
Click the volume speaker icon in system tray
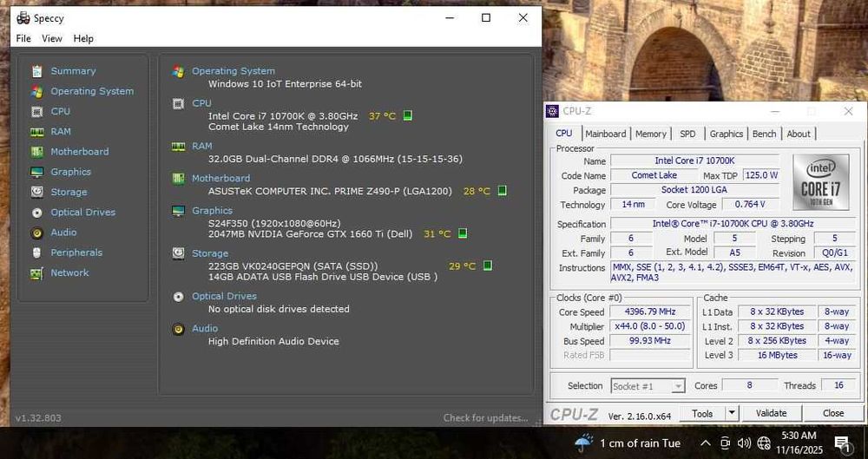tap(745, 443)
